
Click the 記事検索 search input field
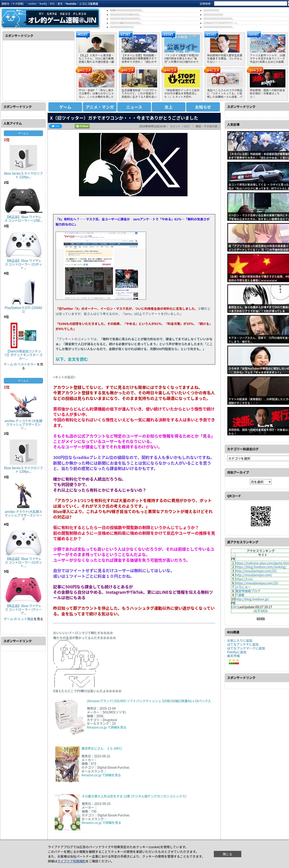250,4
